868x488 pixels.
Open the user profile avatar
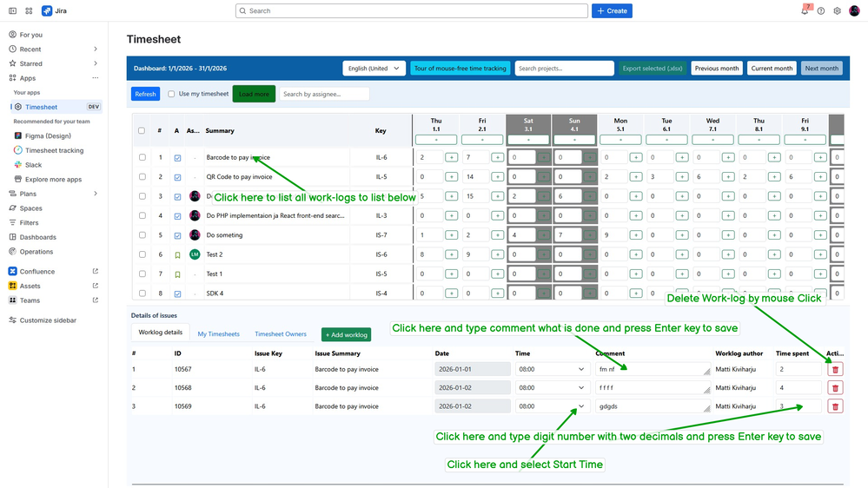pyautogui.click(x=855, y=10)
